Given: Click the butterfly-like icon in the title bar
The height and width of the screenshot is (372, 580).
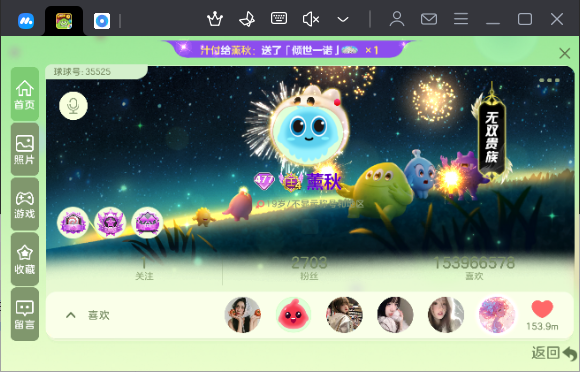Looking at the screenshot, I should coord(247,19).
